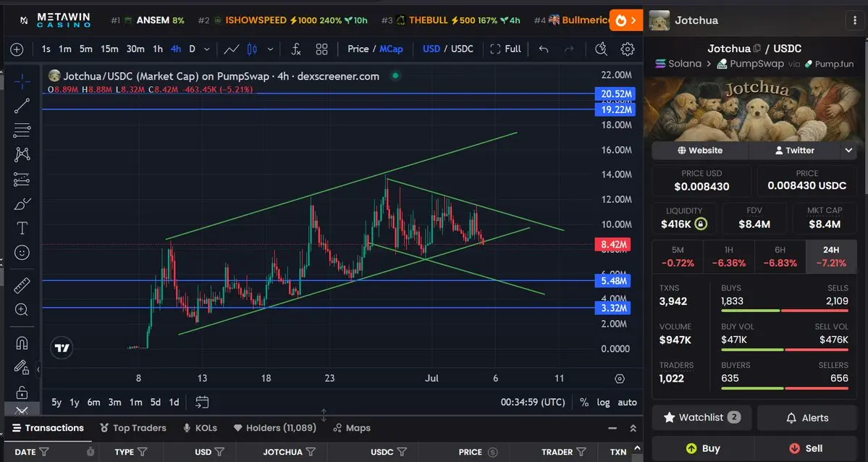Screen dimensions: 868x462
Task: Click the 8.42M current price label
Action: coord(612,244)
